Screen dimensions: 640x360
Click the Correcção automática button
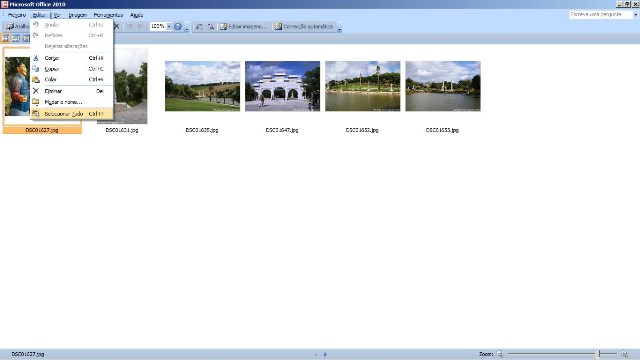coord(304,26)
